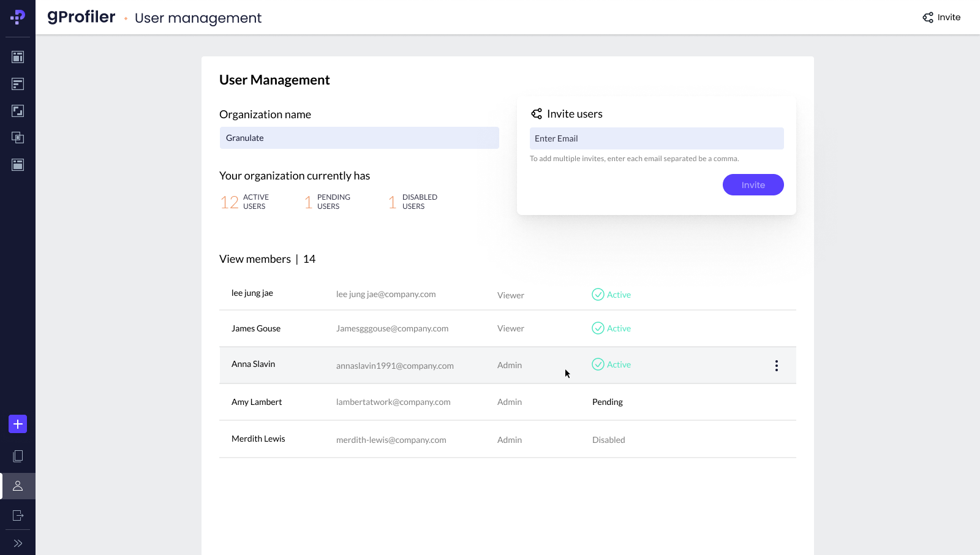Click the purple plus button in the sidebar
Screen dimensions: 980x555
pos(18,424)
